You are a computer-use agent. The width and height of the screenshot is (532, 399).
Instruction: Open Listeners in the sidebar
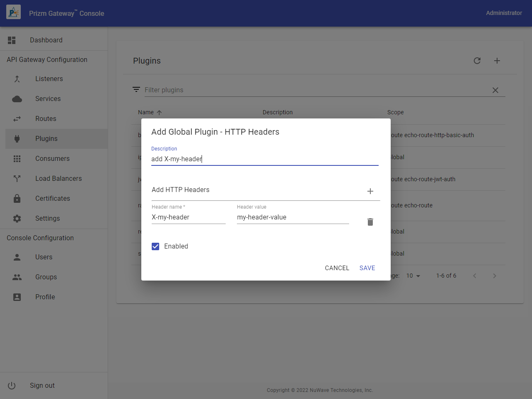(49, 79)
